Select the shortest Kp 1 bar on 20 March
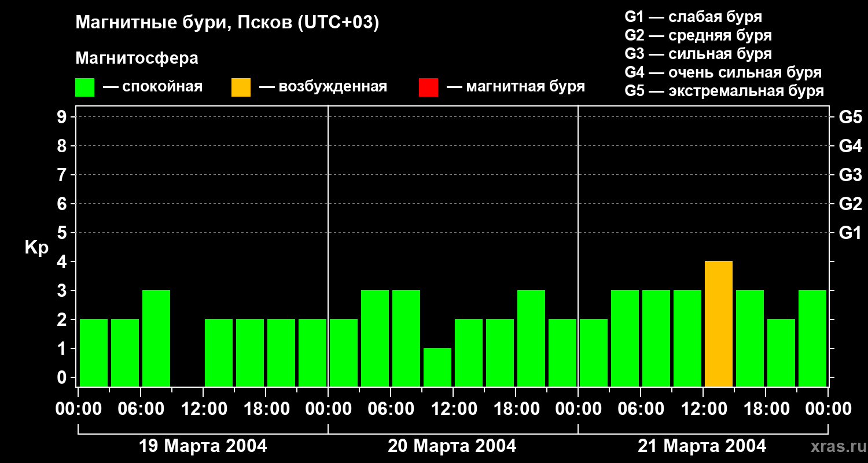 [x=437, y=367]
